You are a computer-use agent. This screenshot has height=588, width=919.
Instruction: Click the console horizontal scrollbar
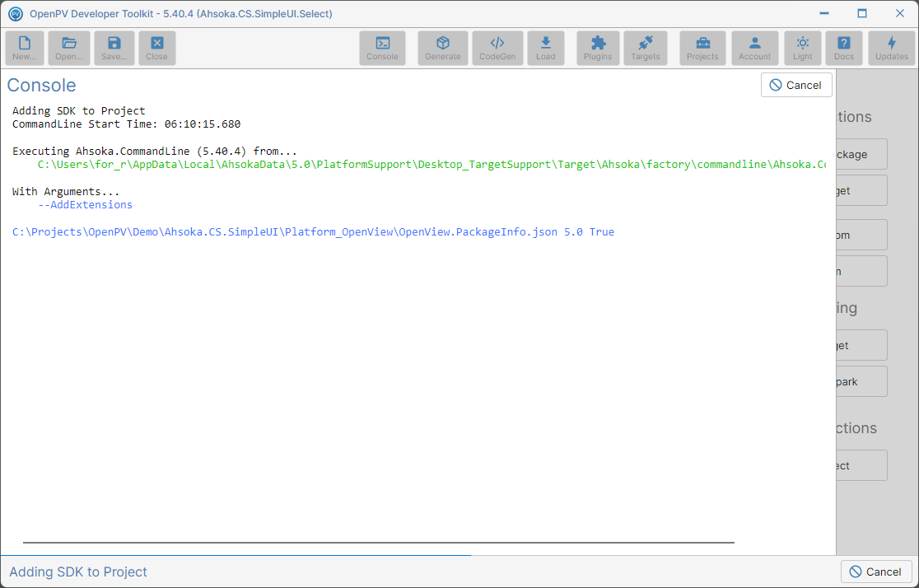[379, 543]
